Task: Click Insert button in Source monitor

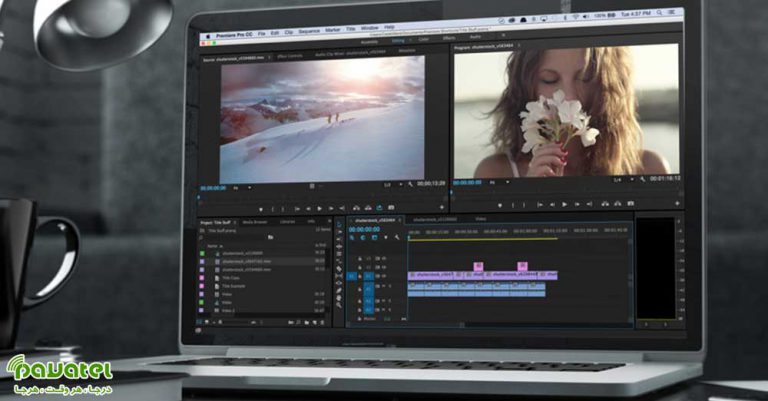Action: tap(356, 208)
